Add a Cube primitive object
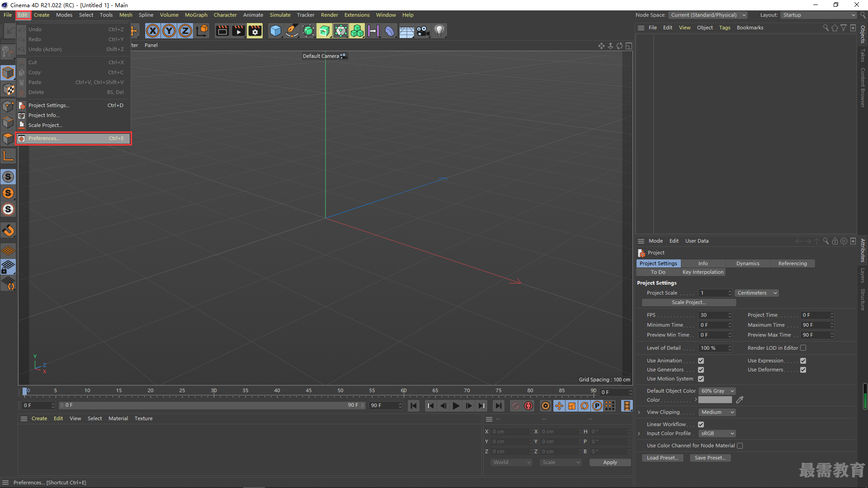Viewport: 868px width, 488px height. coord(275,31)
